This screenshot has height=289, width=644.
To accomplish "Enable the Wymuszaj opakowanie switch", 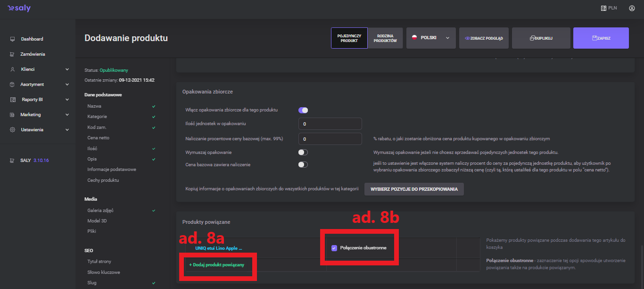I will click(303, 153).
